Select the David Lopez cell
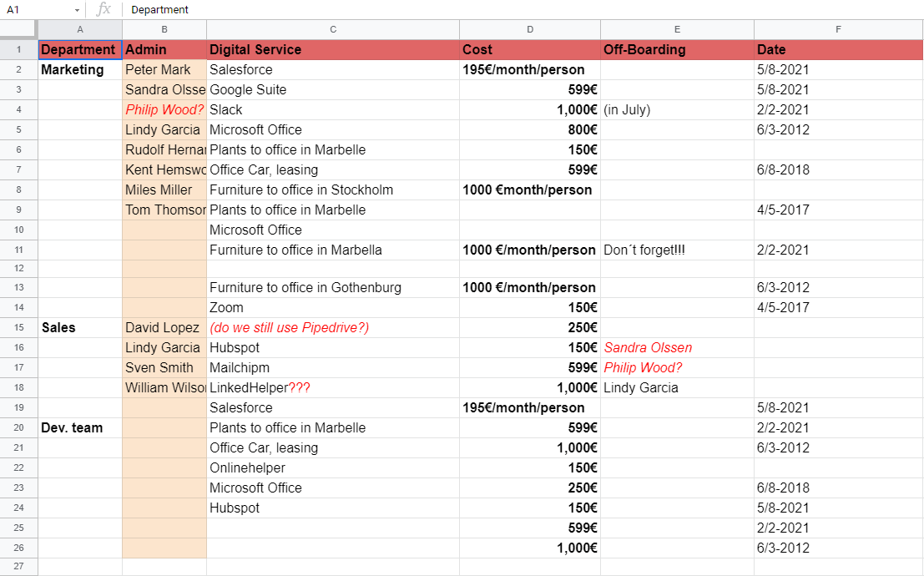 click(x=164, y=328)
